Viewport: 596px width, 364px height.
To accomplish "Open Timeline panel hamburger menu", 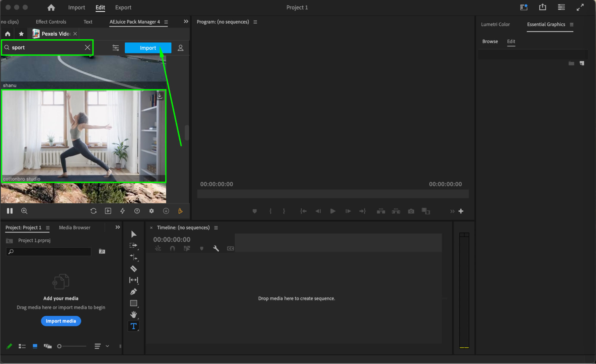I will click(216, 227).
